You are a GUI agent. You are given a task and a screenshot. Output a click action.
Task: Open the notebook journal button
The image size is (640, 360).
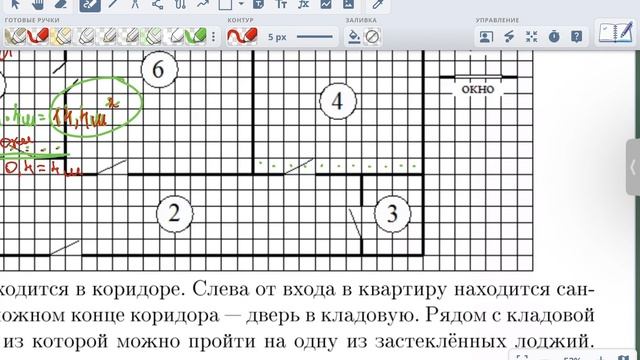615,33
